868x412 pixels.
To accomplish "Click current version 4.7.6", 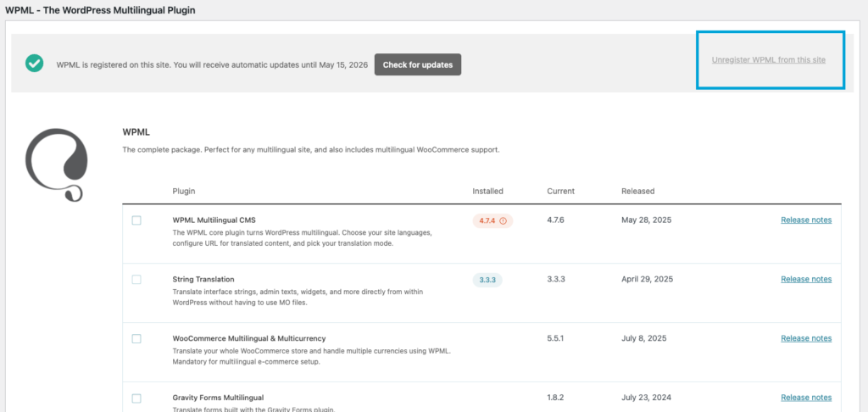I will click(x=556, y=220).
